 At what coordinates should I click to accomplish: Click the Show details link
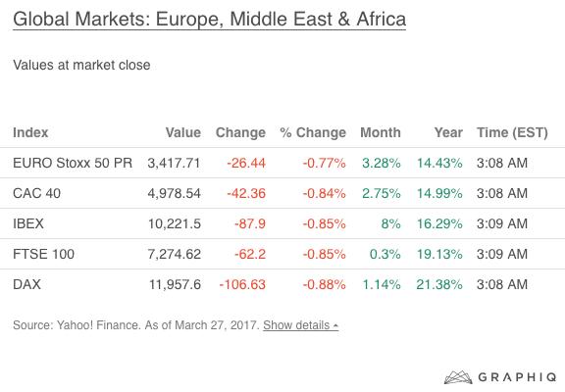click(296, 325)
